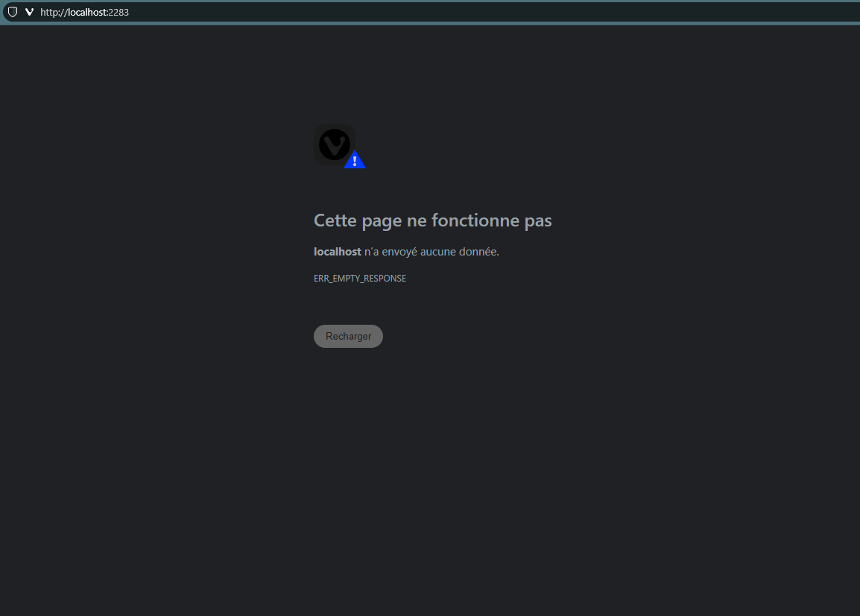
Task: Click the text "n'a envoyé aucune donnée."
Action: point(431,252)
